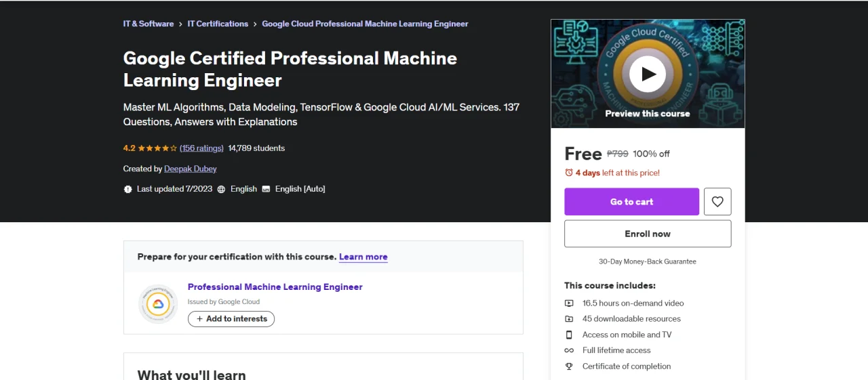Screen dimensions: 868x380
Task: Click the Enroll now button
Action: 648,234
